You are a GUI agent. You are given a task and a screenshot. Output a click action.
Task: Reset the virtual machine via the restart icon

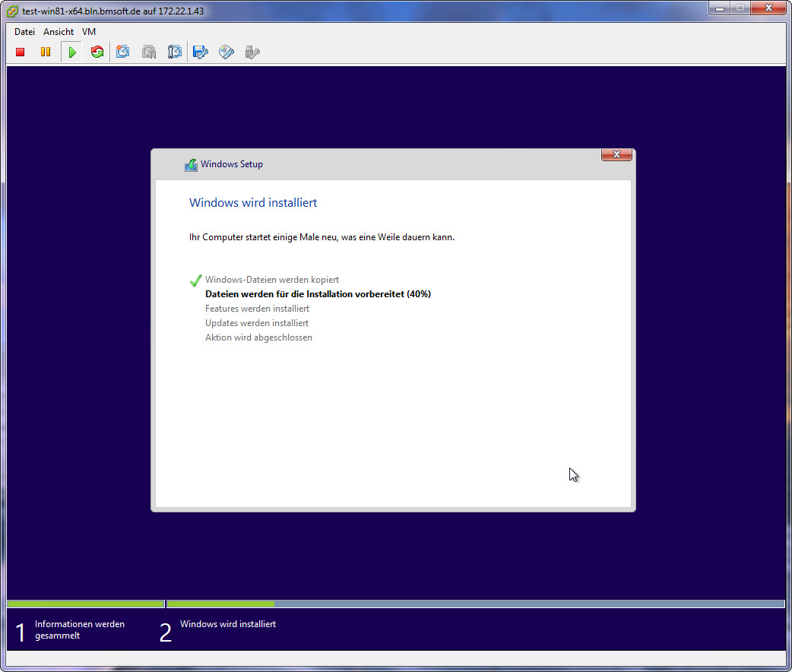click(x=97, y=52)
